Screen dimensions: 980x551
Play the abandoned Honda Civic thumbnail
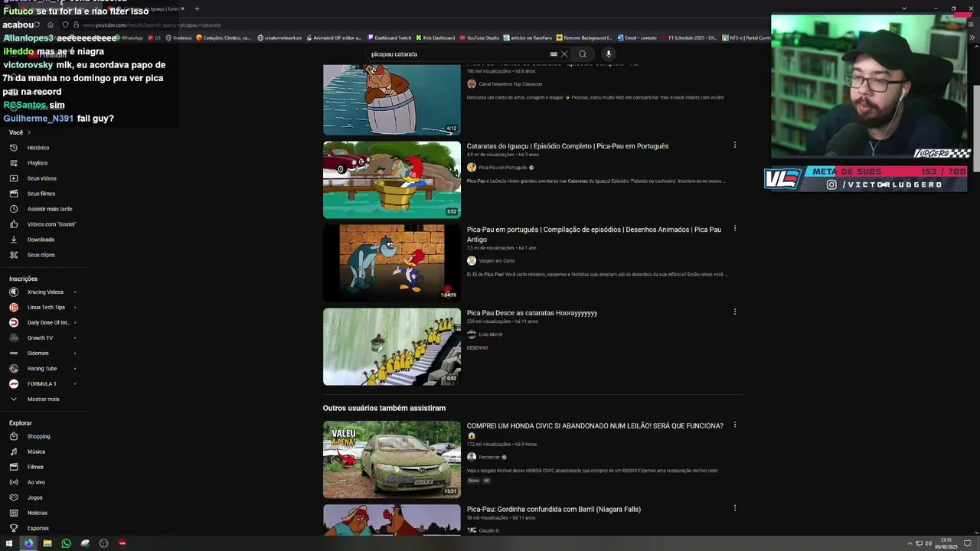[392, 459]
